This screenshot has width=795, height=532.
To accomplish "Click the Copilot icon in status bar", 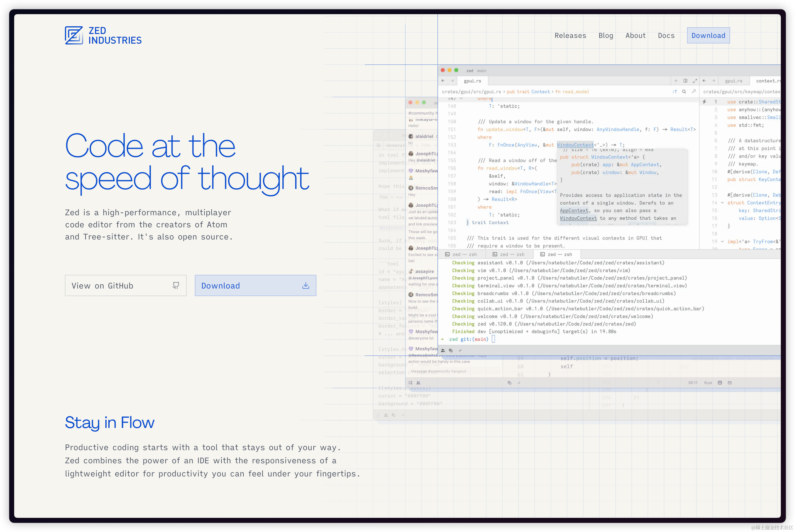I will (x=720, y=383).
